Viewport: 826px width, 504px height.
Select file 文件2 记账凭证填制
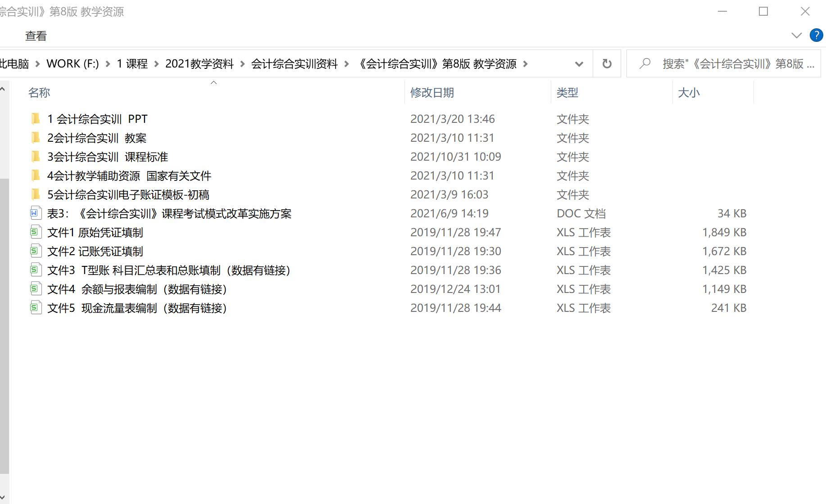[x=95, y=251]
